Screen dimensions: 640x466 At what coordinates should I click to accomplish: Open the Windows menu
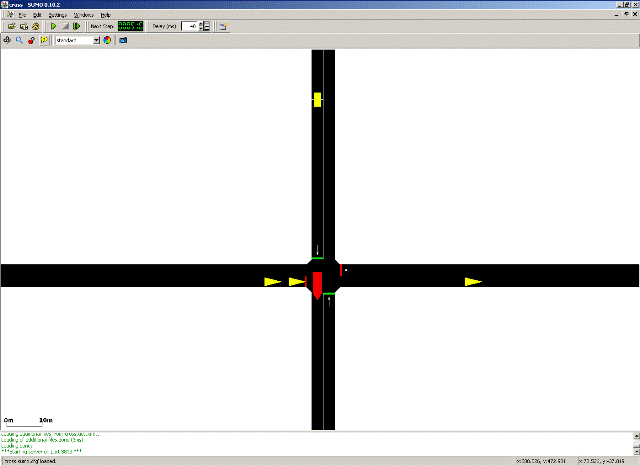[x=84, y=15]
